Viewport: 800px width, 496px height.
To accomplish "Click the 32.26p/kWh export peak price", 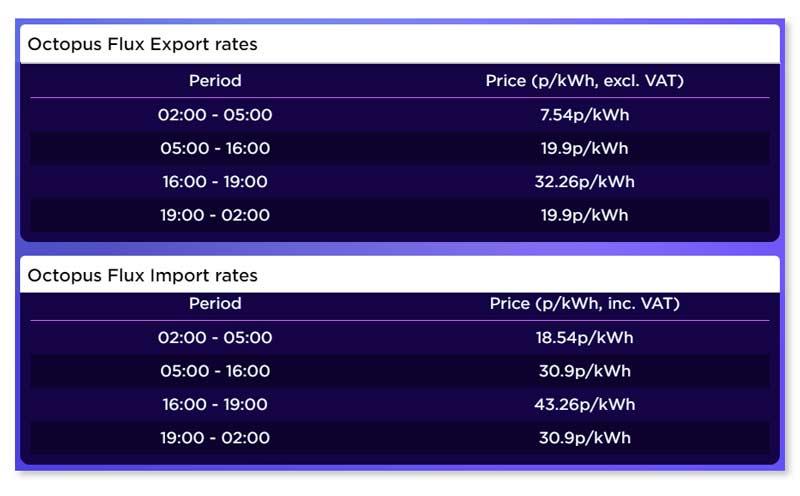I will click(584, 182).
